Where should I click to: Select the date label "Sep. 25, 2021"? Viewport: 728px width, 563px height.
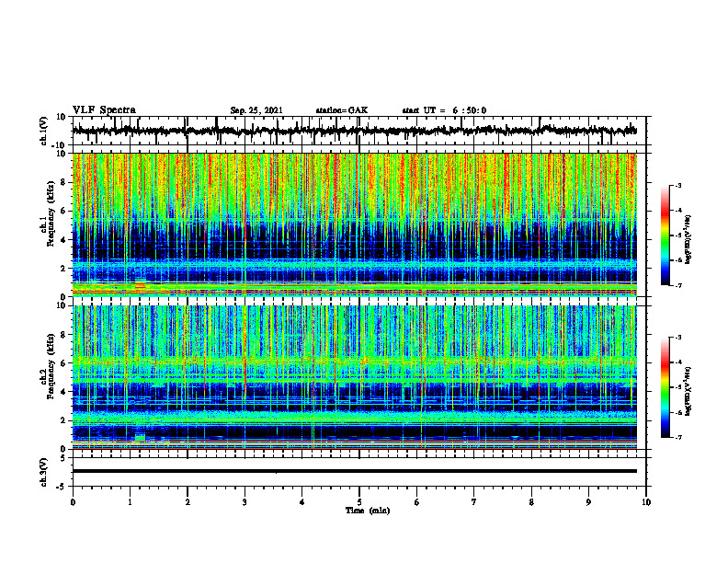coord(256,110)
